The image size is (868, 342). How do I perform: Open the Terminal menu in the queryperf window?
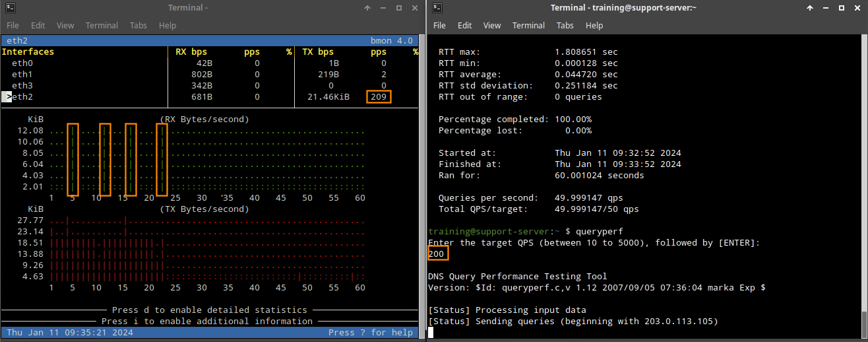point(528,25)
